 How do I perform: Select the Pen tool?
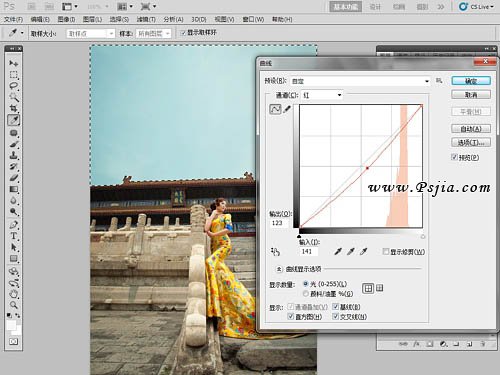point(13,224)
